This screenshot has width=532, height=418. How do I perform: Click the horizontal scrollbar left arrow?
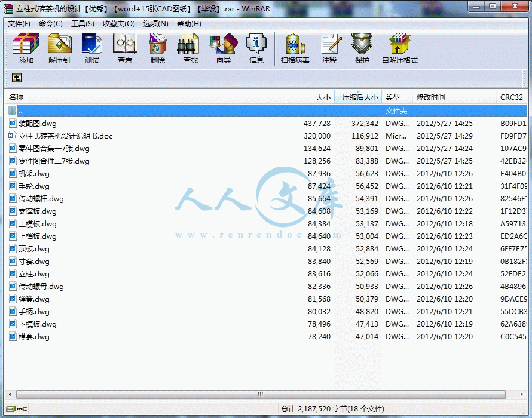(10, 394)
